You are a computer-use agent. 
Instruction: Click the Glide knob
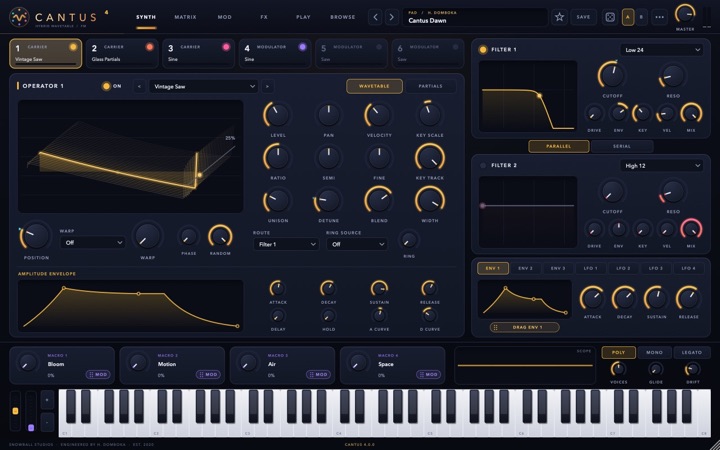pos(655,369)
